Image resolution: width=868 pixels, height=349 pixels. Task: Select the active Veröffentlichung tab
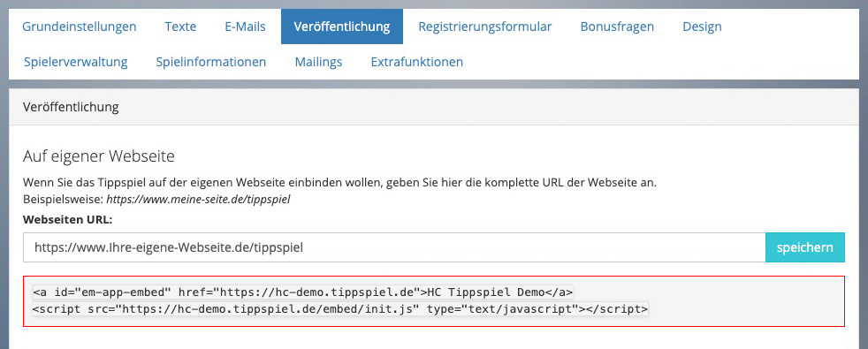pyautogui.click(x=342, y=27)
